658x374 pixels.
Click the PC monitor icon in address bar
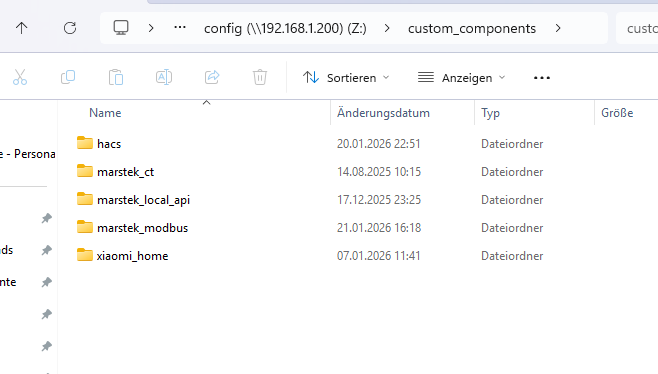pyautogui.click(x=121, y=28)
